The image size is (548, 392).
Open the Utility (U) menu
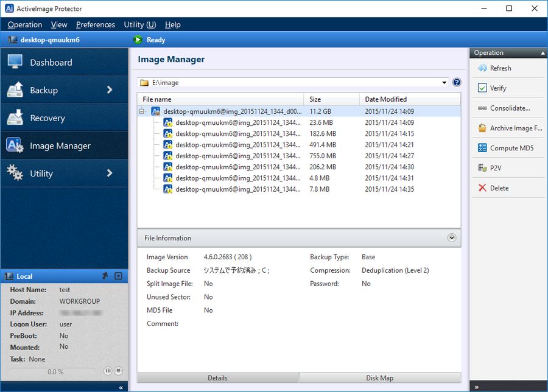coord(140,25)
